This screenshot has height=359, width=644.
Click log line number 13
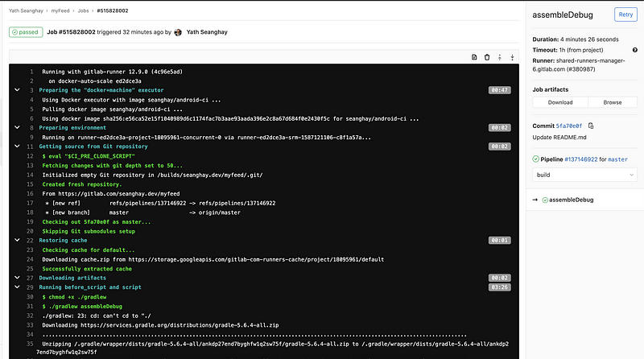coord(30,165)
